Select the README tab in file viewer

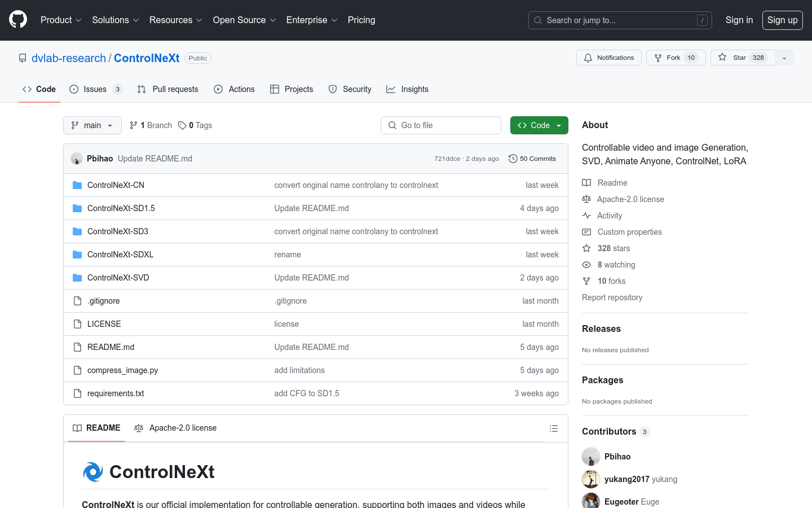click(96, 428)
